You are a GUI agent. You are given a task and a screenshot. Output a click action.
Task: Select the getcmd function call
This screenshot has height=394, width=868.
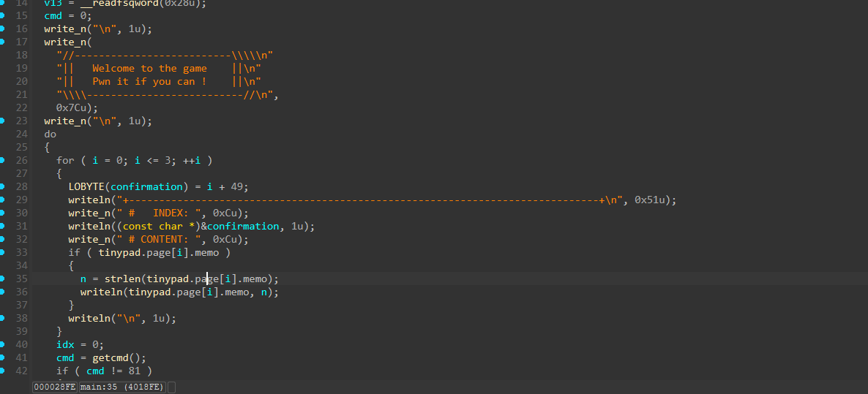coord(111,358)
